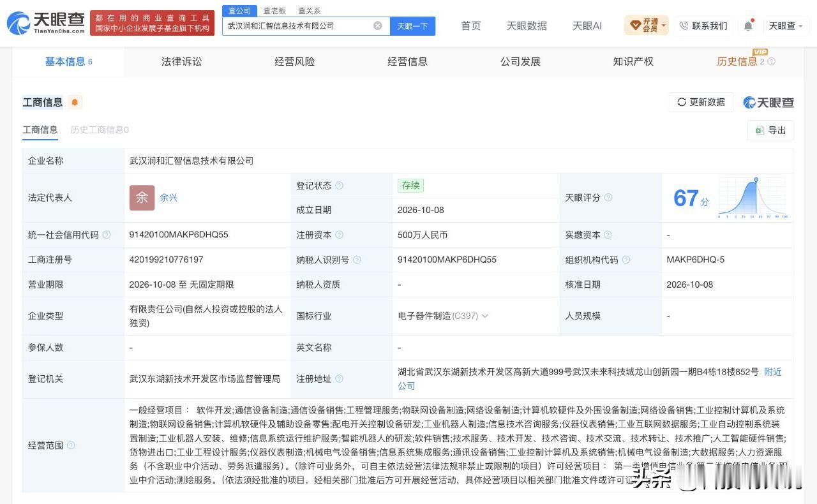This screenshot has height=504, width=817.
Task: Click the help icon beside 经营范围
Action: coord(71,445)
